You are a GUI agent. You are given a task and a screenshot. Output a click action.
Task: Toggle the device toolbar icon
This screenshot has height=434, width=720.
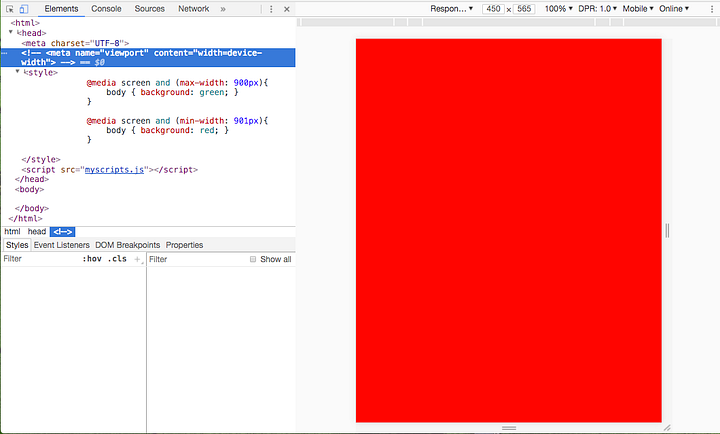[24, 9]
